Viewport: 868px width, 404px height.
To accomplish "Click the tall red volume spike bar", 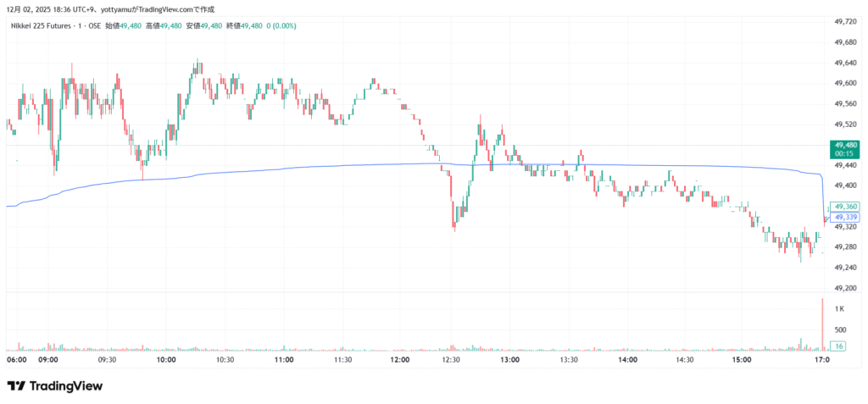I will [822, 326].
